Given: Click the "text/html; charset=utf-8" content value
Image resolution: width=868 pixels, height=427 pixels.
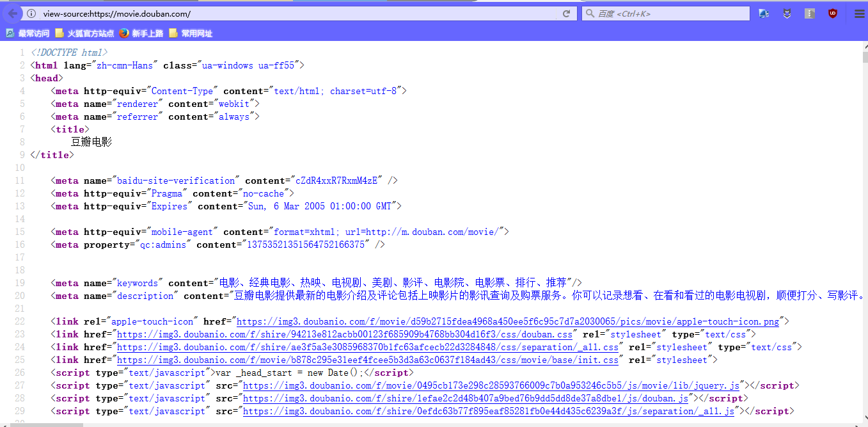Looking at the screenshot, I should click(x=335, y=91).
